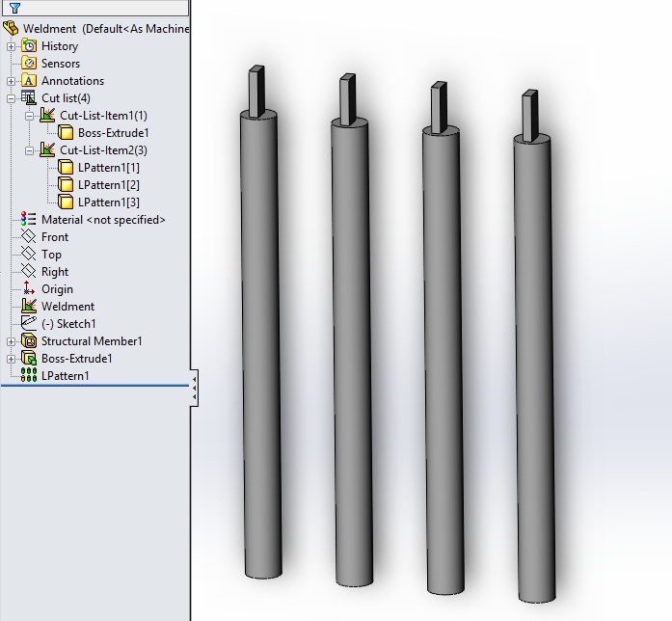The width and height of the screenshot is (672, 621).
Task: Click the Boss-Extrude1 solid body icon
Action: click(x=66, y=133)
